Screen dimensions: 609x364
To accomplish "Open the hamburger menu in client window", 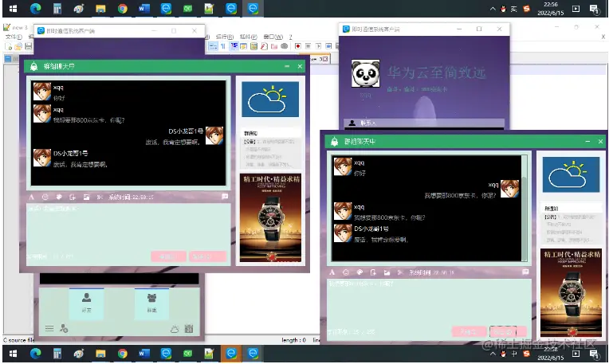I will 49,329.
